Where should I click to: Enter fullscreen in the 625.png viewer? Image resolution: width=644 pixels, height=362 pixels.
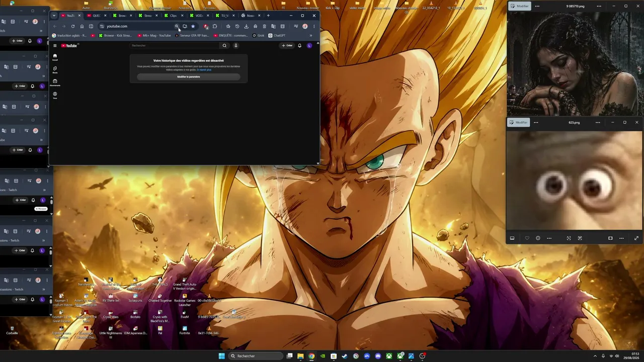click(x=636, y=238)
